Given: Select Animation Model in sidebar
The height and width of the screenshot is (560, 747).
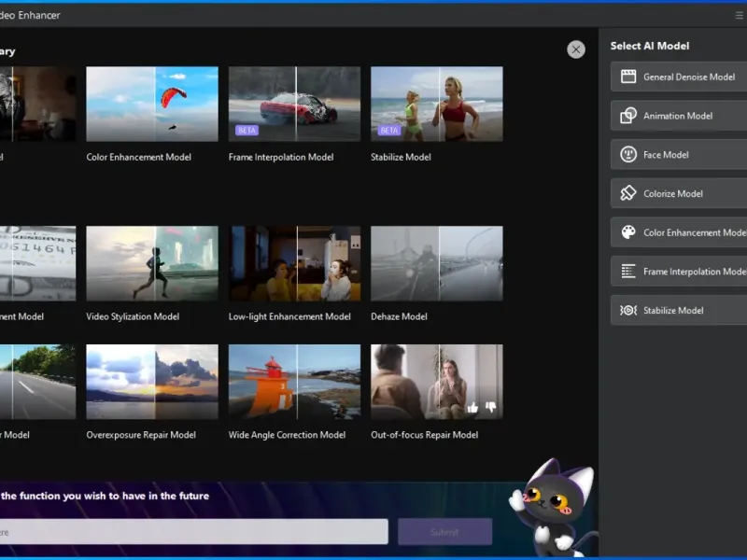Looking at the screenshot, I should [x=679, y=116].
